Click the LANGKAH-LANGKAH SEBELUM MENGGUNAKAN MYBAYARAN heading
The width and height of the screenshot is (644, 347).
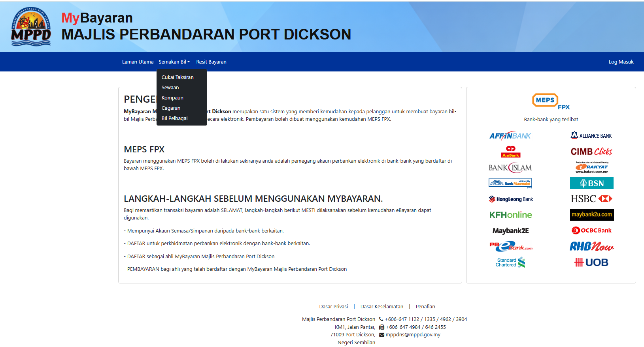(x=253, y=199)
